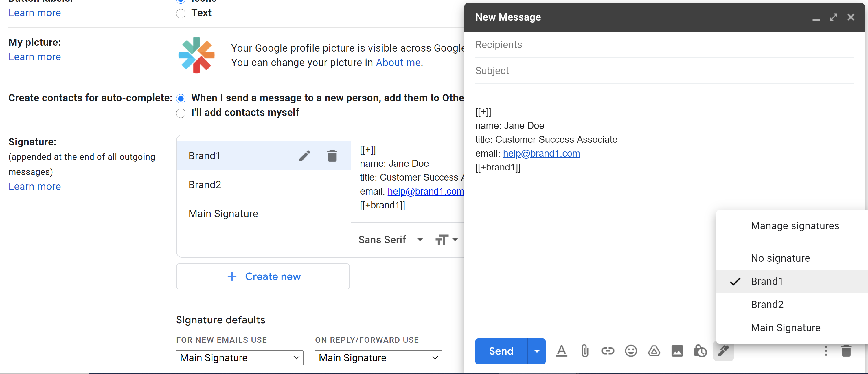The width and height of the screenshot is (868, 374).
Task: Click the Recipients field
Action: point(664,45)
